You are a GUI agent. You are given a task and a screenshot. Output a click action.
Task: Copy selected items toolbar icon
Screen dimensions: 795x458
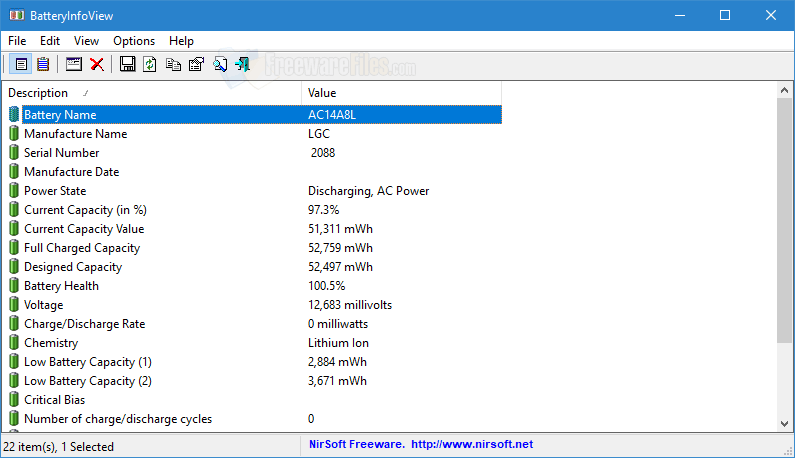(x=173, y=64)
